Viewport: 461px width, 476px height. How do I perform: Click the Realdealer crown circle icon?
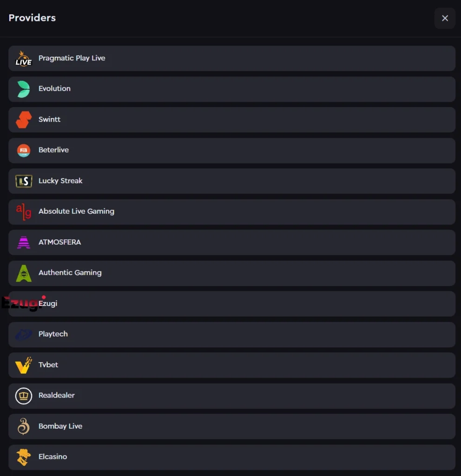click(x=23, y=396)
